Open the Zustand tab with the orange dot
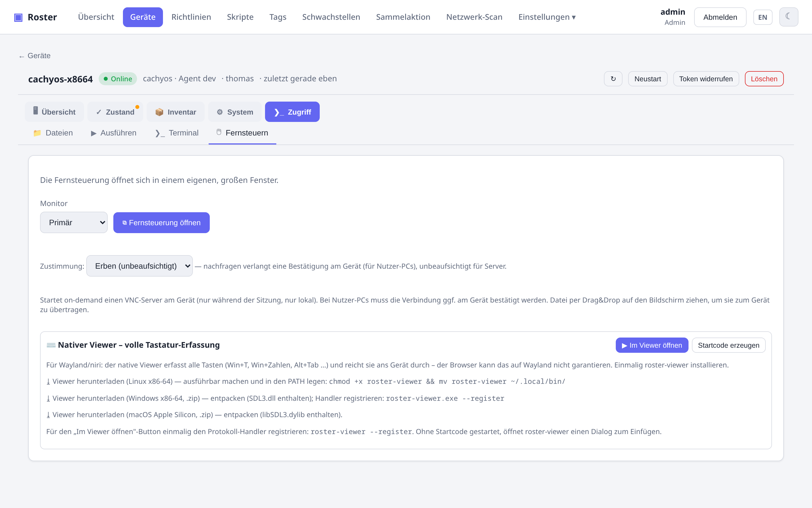This screenshot has width=812, height=508. (115, 112)
